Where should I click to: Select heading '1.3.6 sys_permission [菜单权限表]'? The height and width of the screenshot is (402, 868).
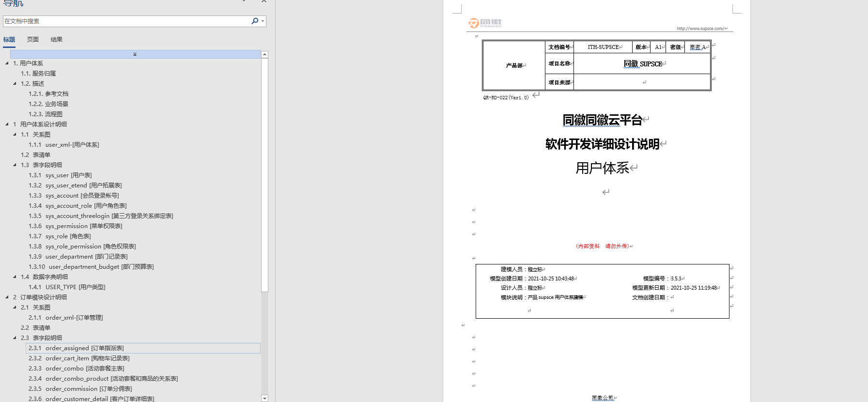point(76,226)
